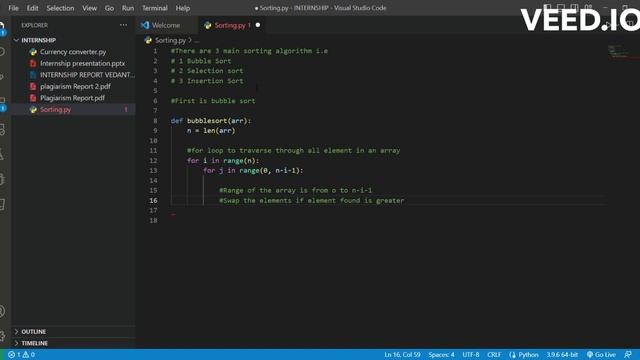
Task: Open plagiarism Report 2.pdf file
Action: [75, 86]
